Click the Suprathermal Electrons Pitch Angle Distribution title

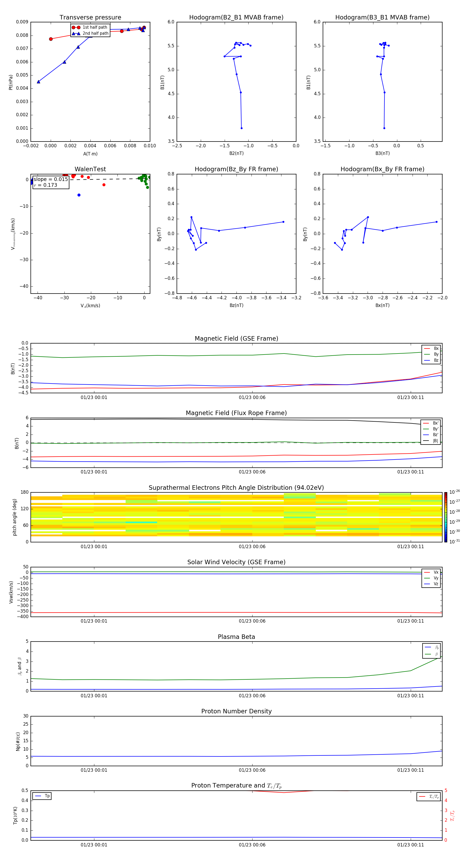(236, 488)
